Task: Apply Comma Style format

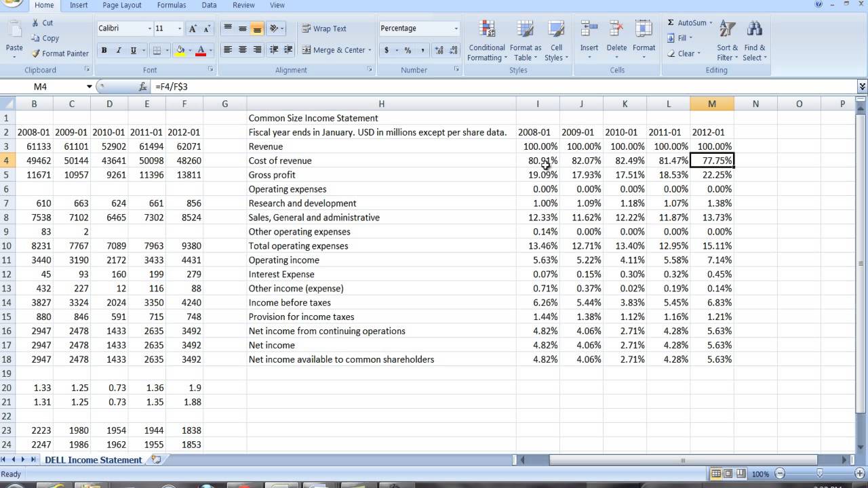Action: pyautogui.click(x=422, y=50)
